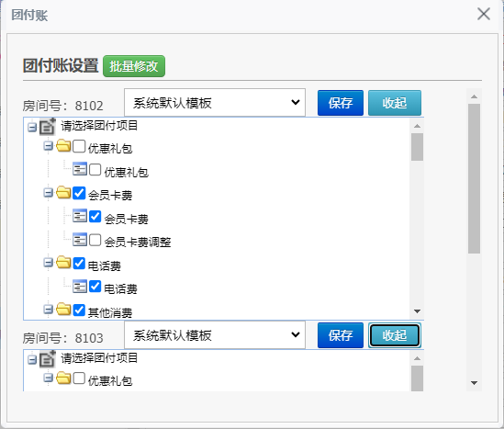Open template dropdown for room 8102

215,103
